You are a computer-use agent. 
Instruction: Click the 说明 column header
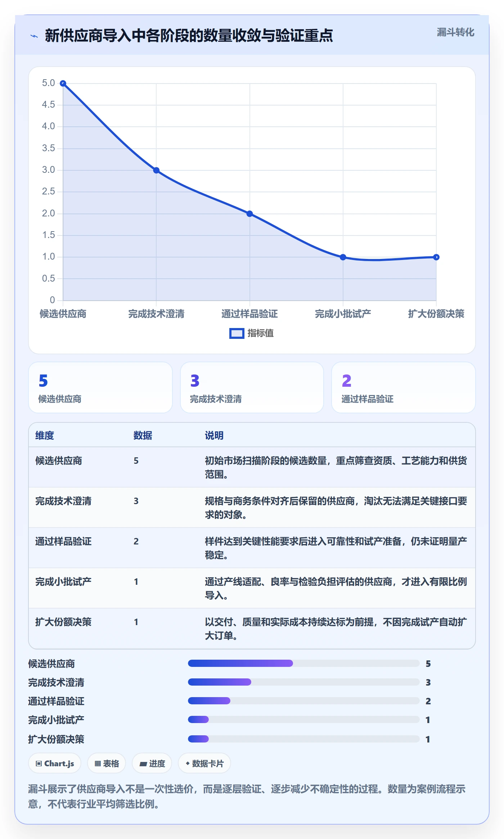point(214,435)
